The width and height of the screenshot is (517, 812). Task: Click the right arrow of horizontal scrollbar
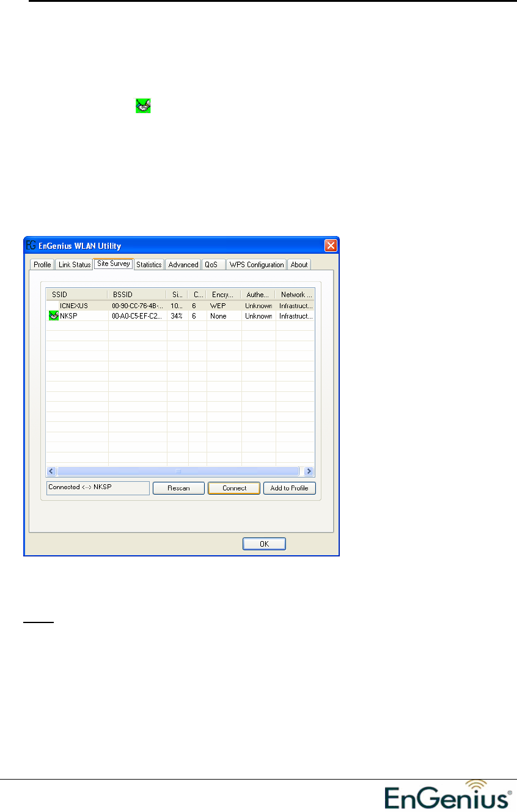pos(309,471)
